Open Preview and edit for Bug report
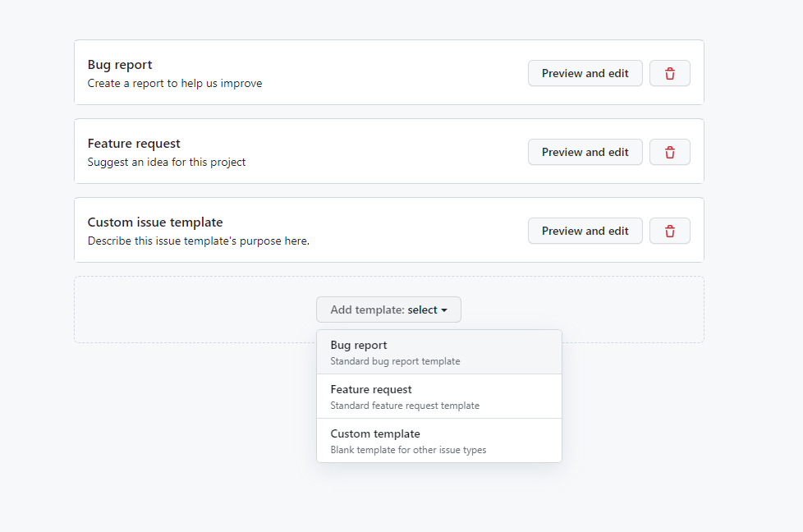Screen dimensions: 803x532 coord(585,73)
